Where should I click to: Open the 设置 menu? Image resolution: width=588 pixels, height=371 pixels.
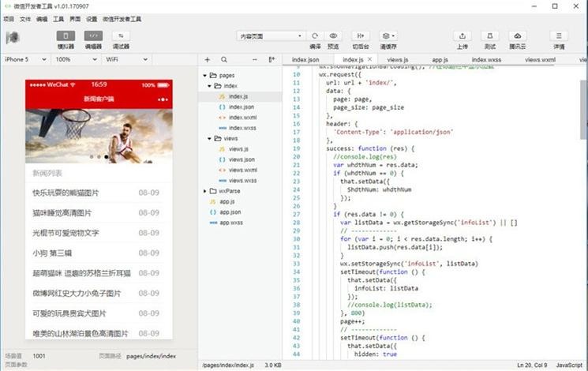click(91, 19)
